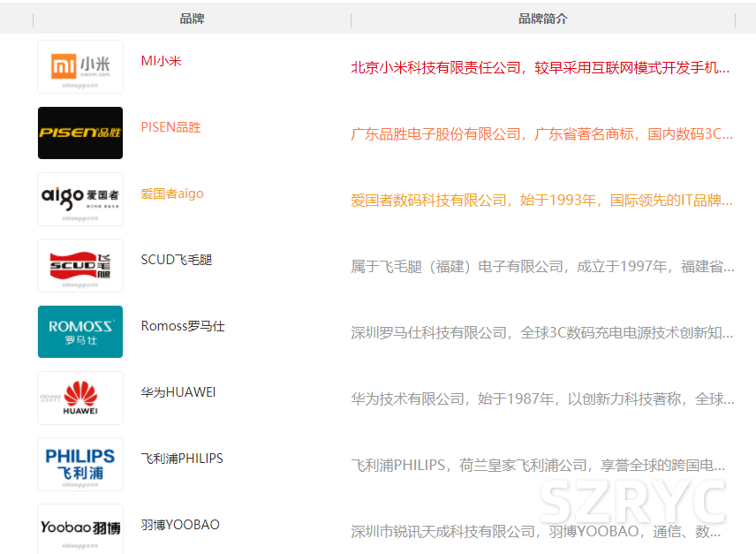Image resolution: width=756 pixels, height=554 pixels.
Task: Open the aigo爱国者 logo thumbnail
Action: coord(80,199)
